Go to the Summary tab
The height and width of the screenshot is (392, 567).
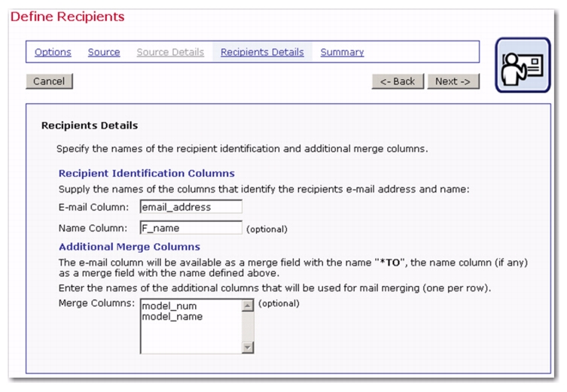[x=342, y=52]
